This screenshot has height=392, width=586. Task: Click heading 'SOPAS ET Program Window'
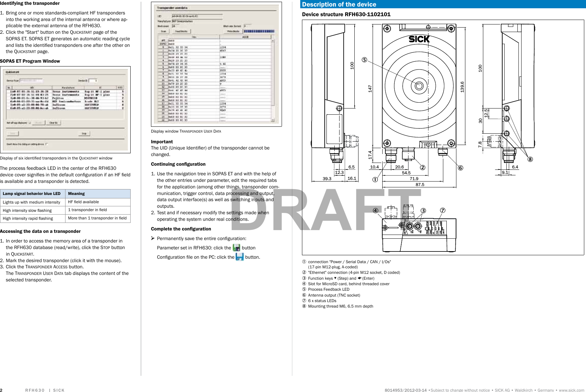[30, 61]
